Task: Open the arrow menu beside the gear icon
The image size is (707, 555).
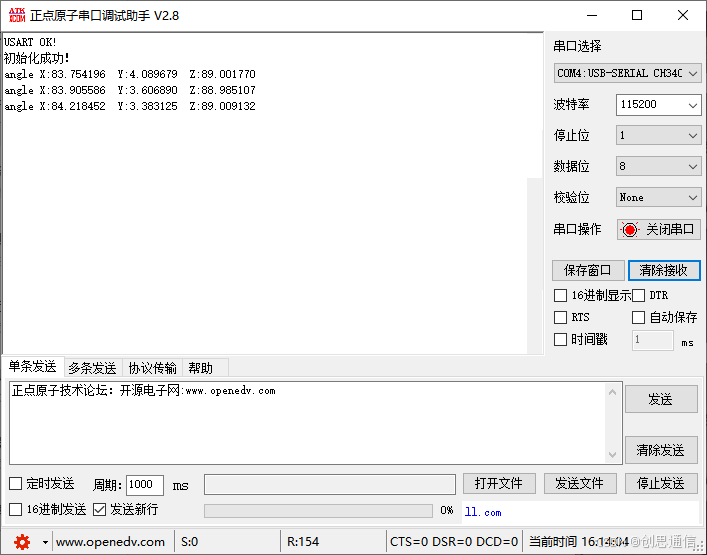Action: pos(45,542)
